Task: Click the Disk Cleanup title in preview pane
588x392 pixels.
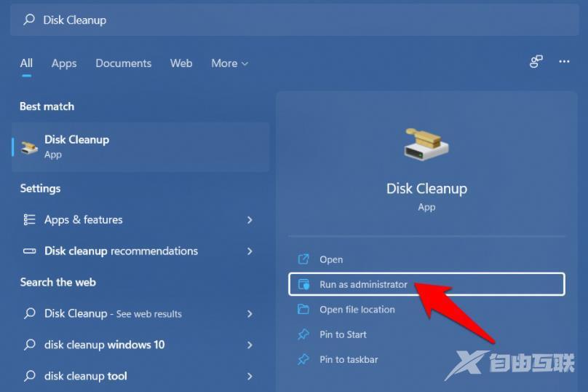Action: tap(426, 189)
